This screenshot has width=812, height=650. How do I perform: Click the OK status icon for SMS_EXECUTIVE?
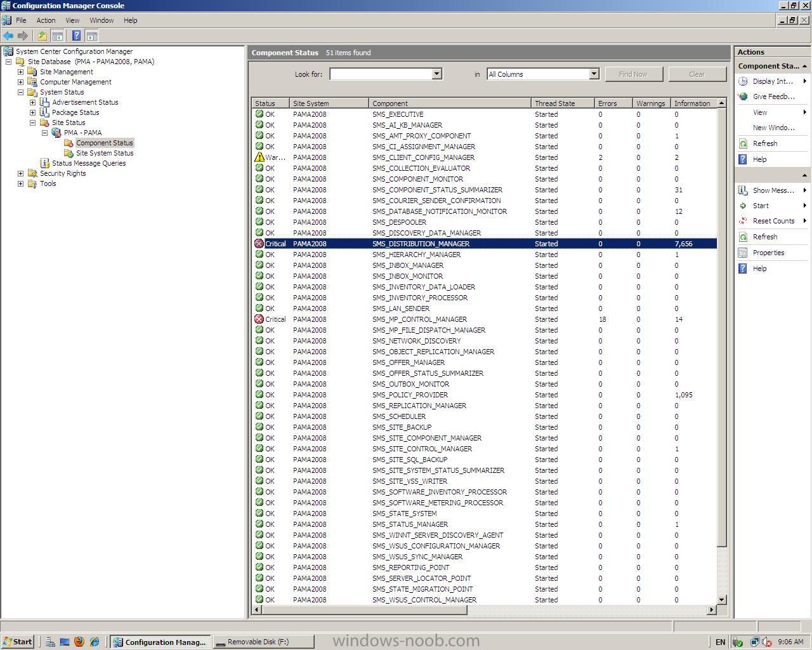(259, 114)
